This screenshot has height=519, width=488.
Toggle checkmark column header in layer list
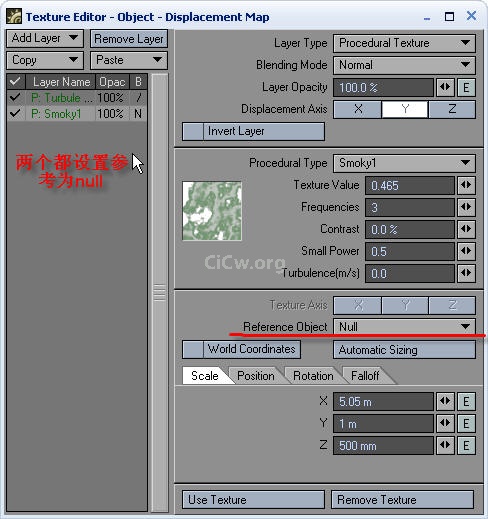tap(15, 82)
